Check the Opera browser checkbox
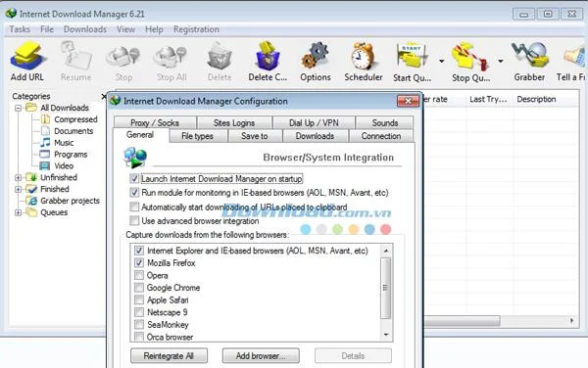588x368 pixels. pos(139,275)
